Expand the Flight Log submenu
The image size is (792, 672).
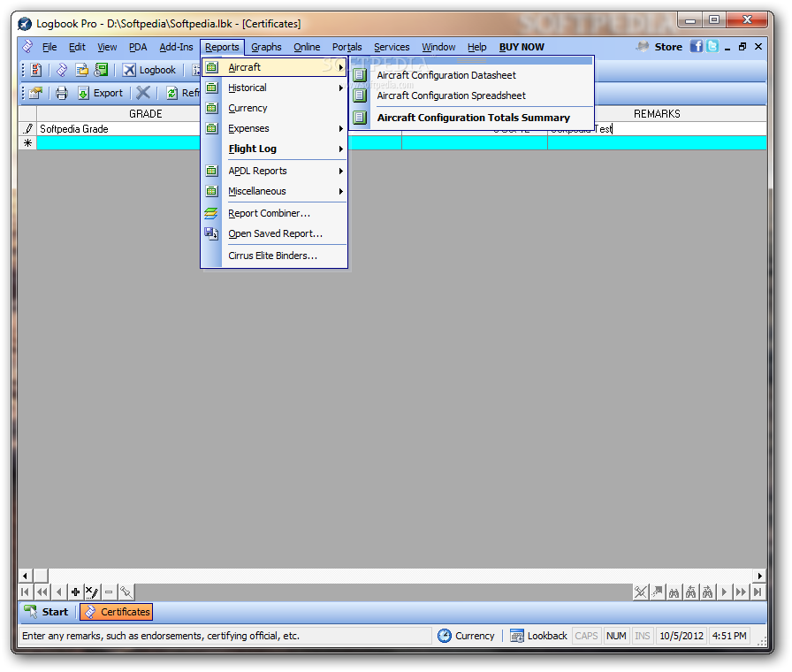[x=274, y=149]
